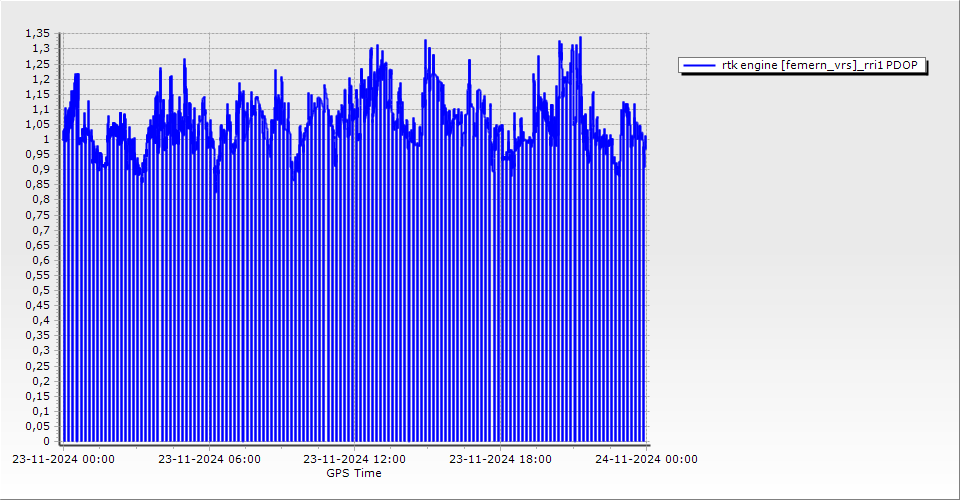This screenshot has height=500, width=960.
Task: Select the 23-11-2024 00:00 time label
Action: [x=63, y=459]
